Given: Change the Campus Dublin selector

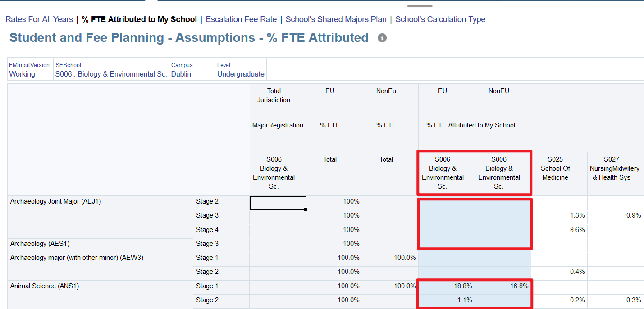Looking at the screenshot, I should (x=181, y=74).
